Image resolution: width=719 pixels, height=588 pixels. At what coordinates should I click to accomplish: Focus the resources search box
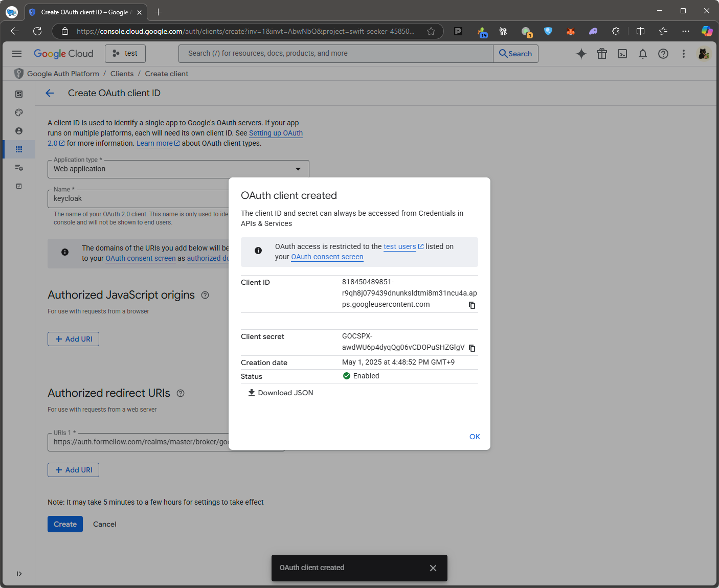(x=336, y=54)
